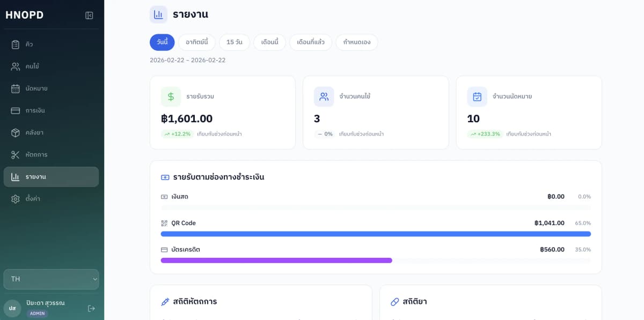The width and height of the screenshot is (644, 320).
Task: Click the QR Code payment progress bar
Action: (x=376, y=234)
